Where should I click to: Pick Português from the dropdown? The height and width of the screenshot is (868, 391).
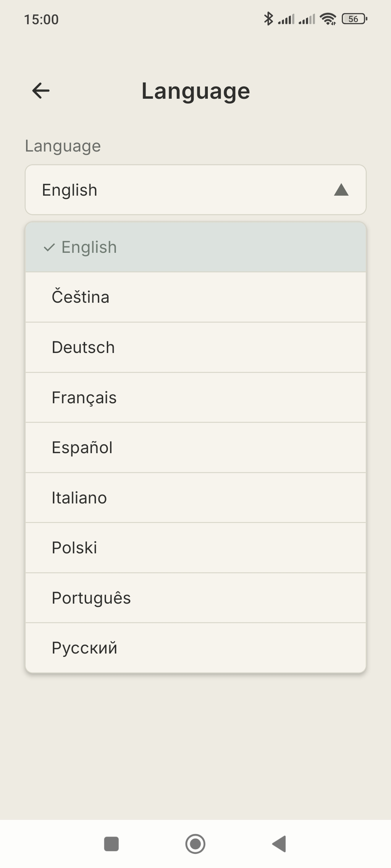coord(195,598)
